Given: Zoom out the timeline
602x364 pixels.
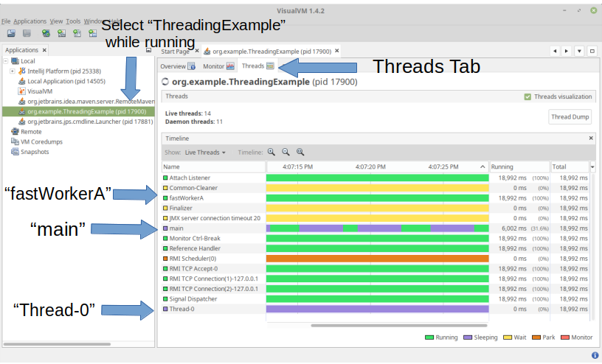Looking at the screenshot, I should click(x=286, y=153).
